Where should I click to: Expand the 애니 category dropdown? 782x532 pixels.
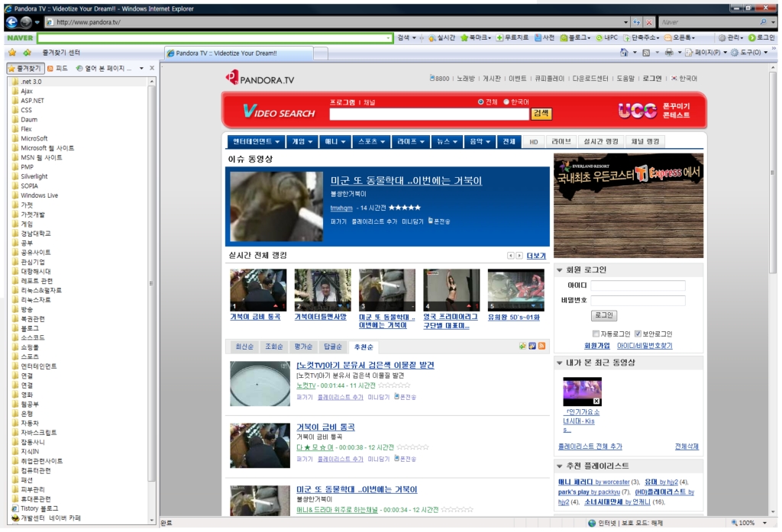tap(335, 142)
